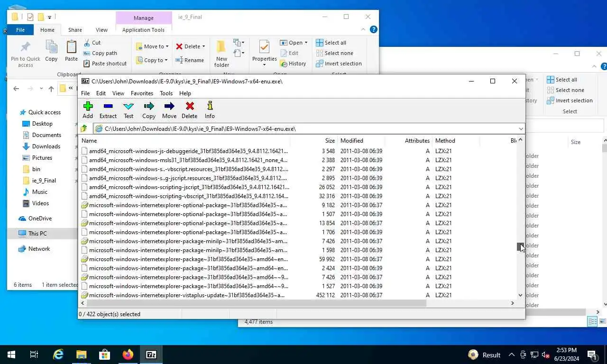Click History in the ribbon
607x364 pixels.
[x=293, y=64]
